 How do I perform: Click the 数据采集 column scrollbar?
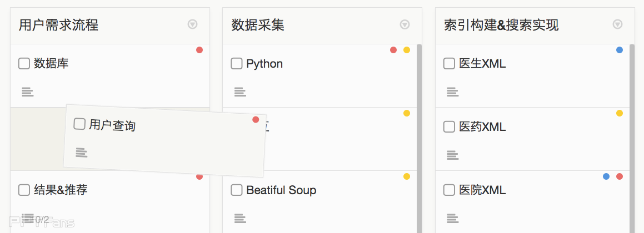419,139
